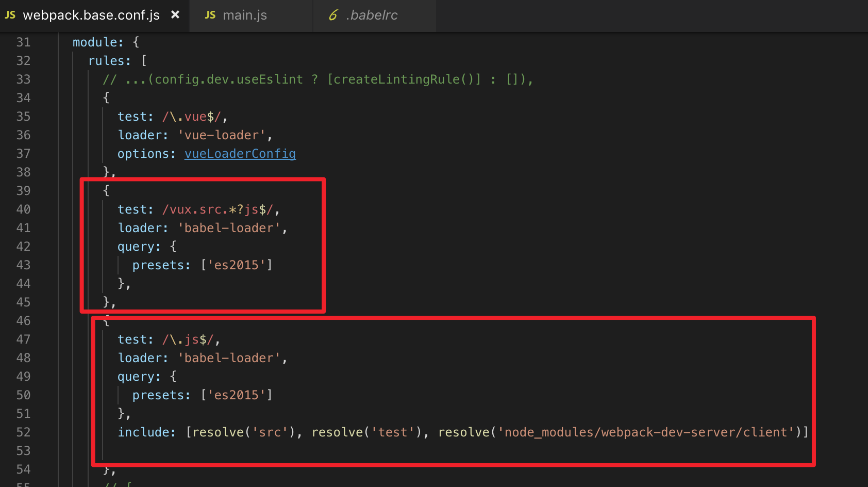Screen dimensions: 868x487
Task: Click 'query: {' on line 42
Action: tap(147, 247)
